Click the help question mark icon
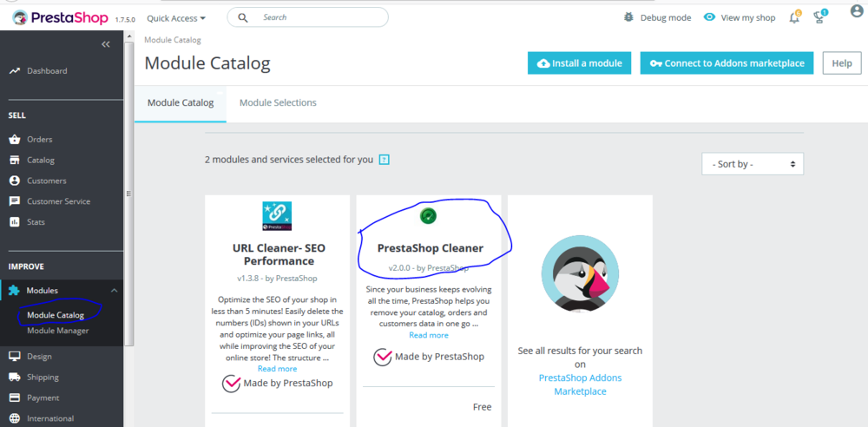This screenshot has height=427, width=868. pyautogui.click(x=384, y=160)
